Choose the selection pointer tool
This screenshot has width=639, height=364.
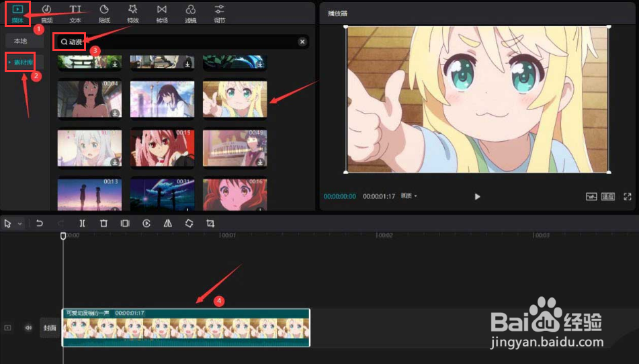point(7,224)
